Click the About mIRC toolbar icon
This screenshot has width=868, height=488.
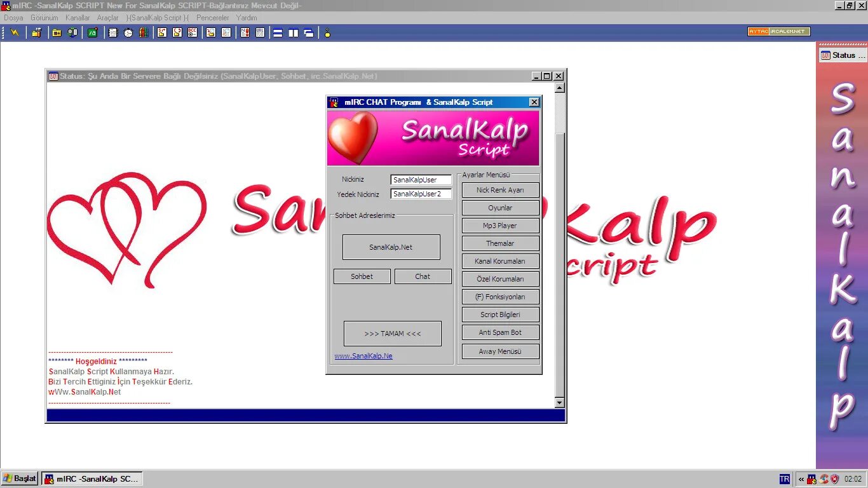point(327,32)
